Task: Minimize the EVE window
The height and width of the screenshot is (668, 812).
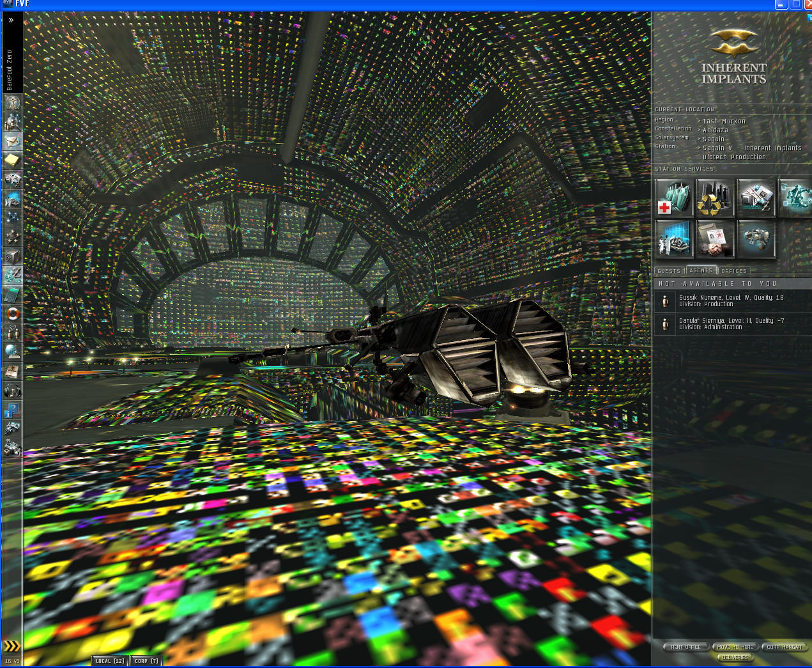Action: 782,4
